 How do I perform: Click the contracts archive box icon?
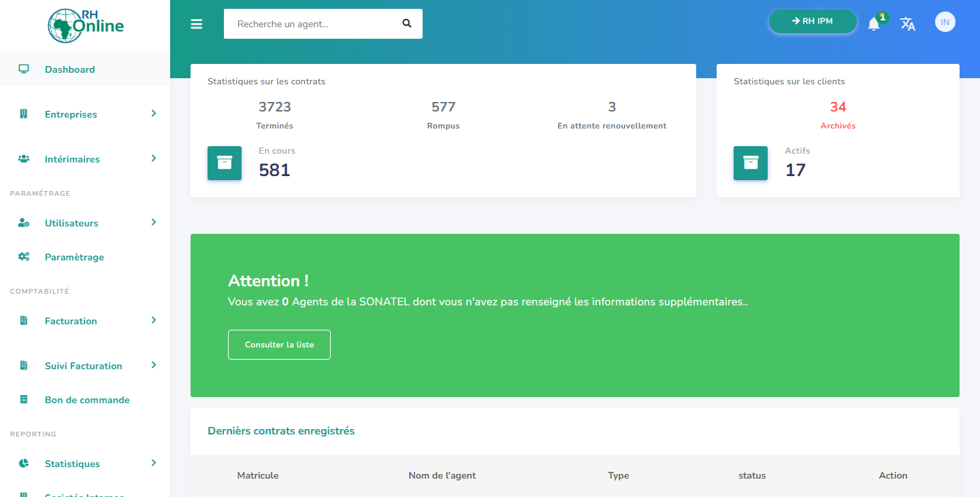pyautogui.click(x=225, y=163)
